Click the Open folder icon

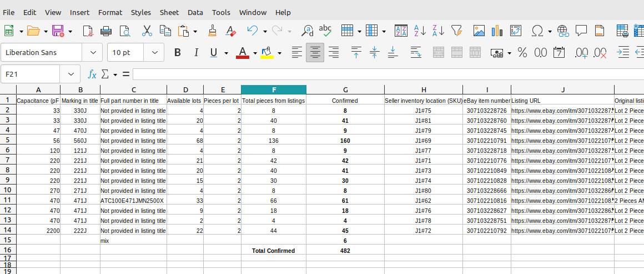tap(33, 31)
